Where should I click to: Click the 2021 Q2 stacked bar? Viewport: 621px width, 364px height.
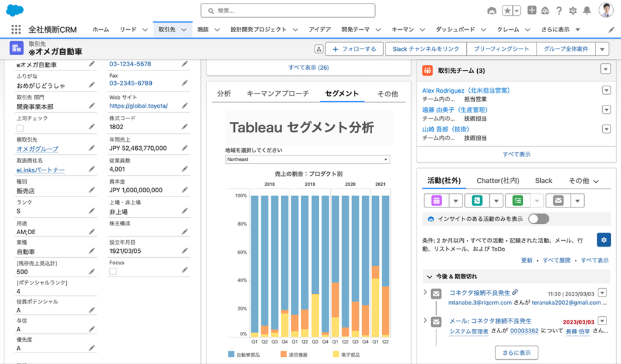[385, 266]
